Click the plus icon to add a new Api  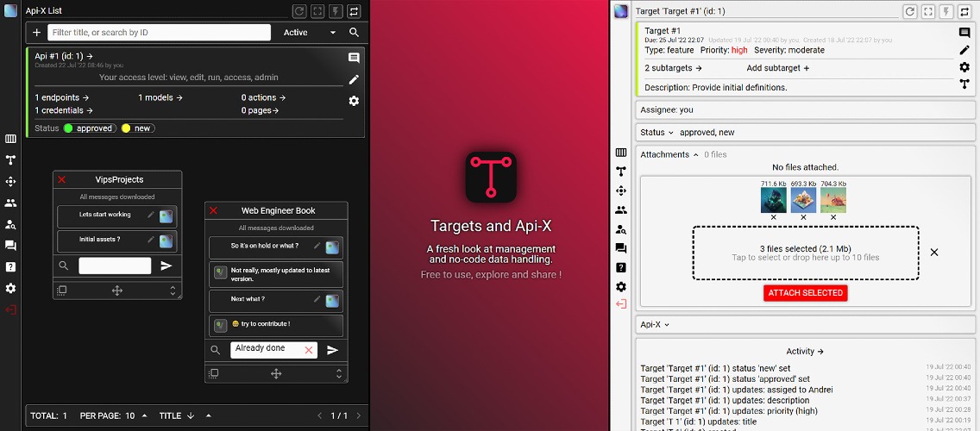36,33
